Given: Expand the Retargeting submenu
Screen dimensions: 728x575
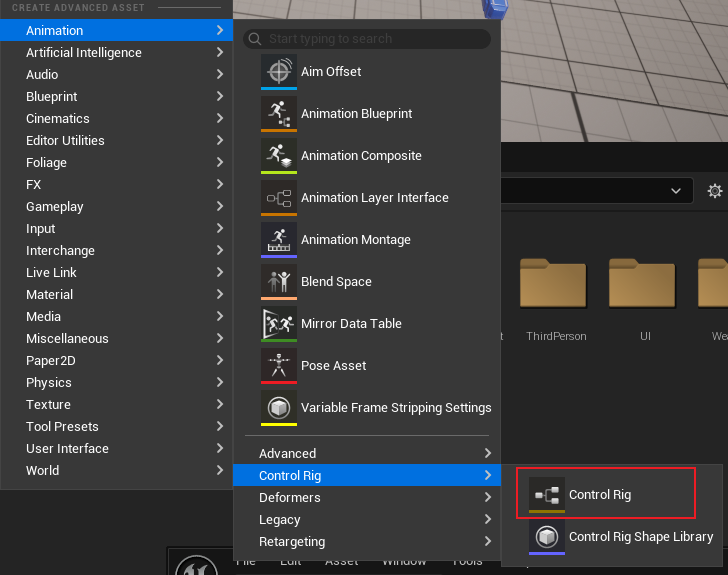Looking at the screenshot, I should tap(367, 542).
